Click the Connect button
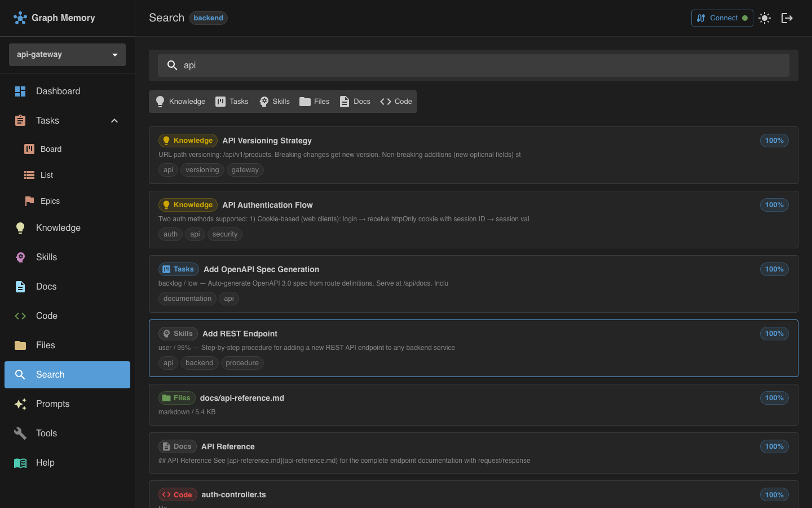The width and height of the screenshot is (812, 508). point(722,18)
